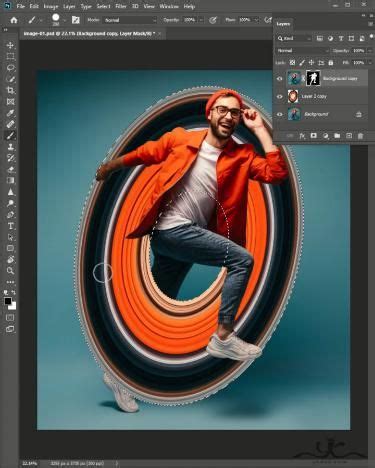Swap foreground and background colors

click(14, 292)
